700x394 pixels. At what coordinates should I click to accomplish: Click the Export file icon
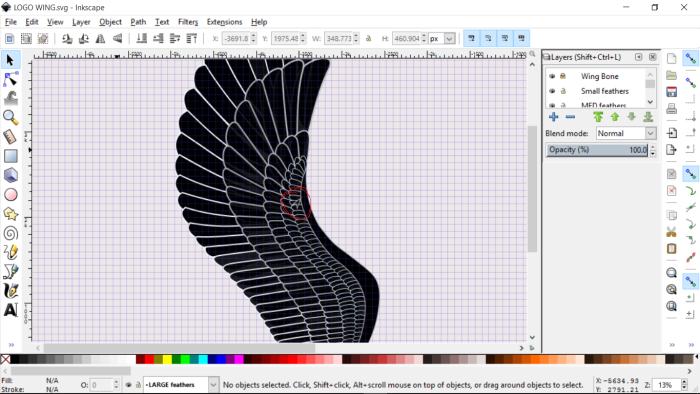coord(671,149)
